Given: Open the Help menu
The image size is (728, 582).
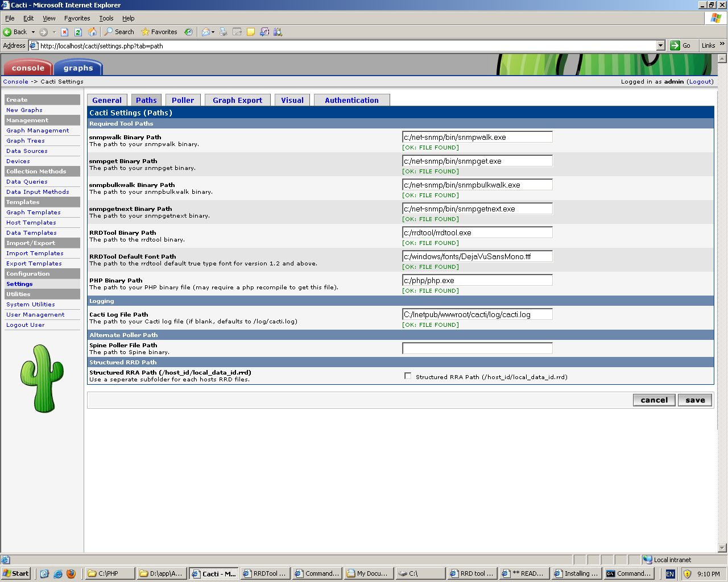Looking at the screenshot, I should point(129,18).
